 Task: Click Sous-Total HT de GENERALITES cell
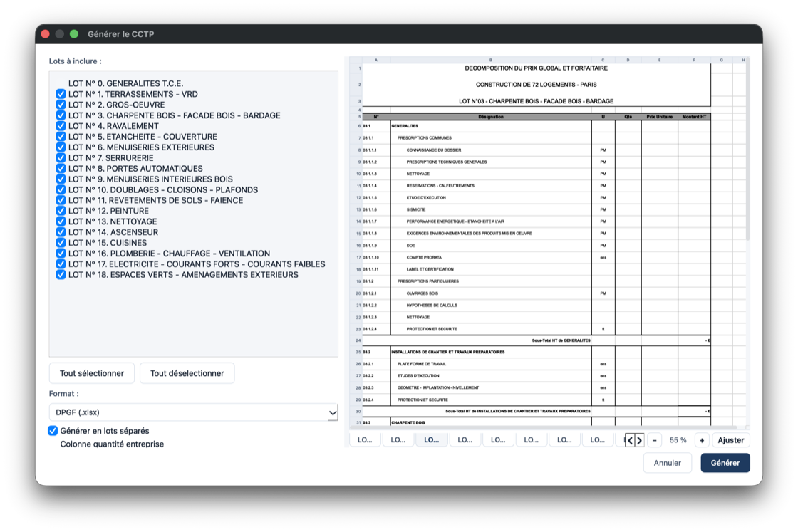coord(561,340)
